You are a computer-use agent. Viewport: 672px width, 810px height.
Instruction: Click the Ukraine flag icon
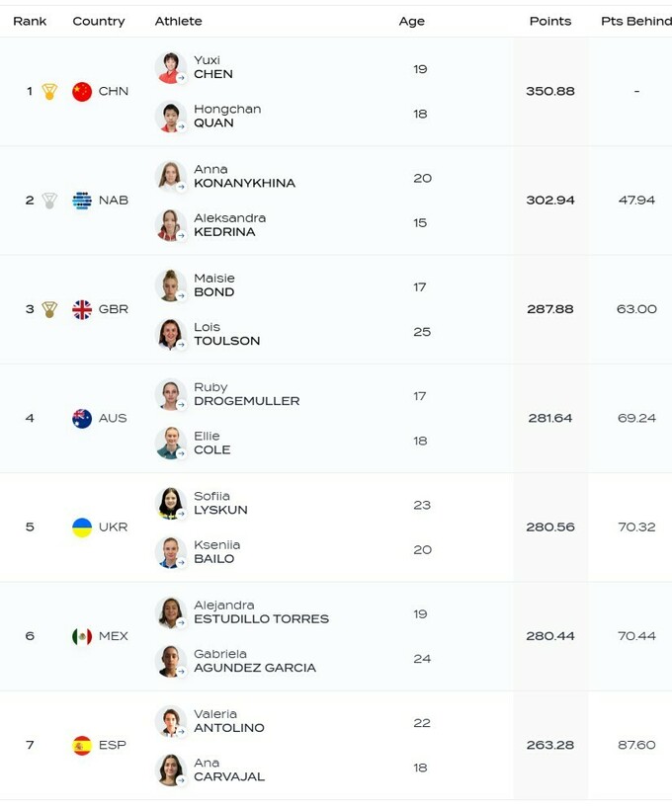(x=82, y=527)
